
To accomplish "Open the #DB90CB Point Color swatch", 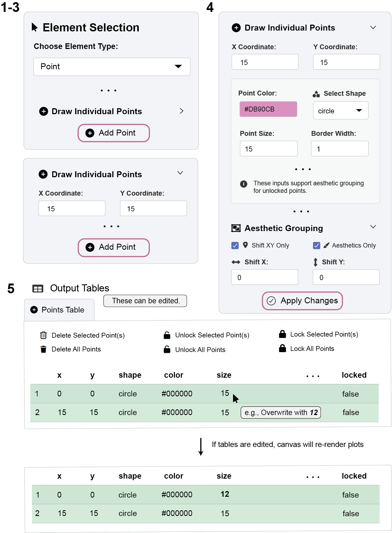I will (x=268, y=109).
